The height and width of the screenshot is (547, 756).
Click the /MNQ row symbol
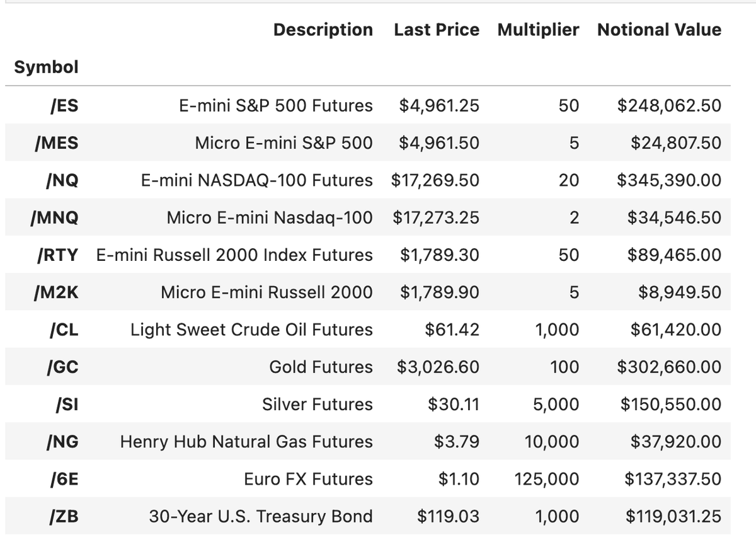[x=54, y=218]
